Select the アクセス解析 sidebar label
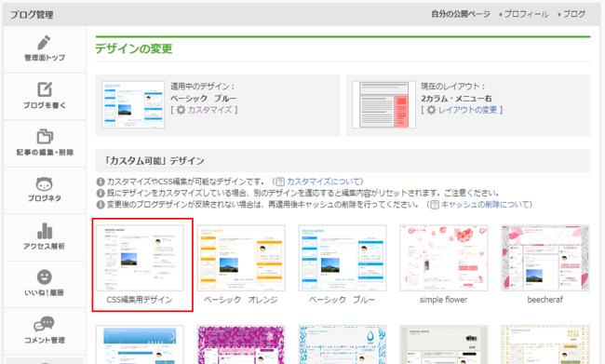This screenshot has width=605, height=364. (x=45, y=247)
